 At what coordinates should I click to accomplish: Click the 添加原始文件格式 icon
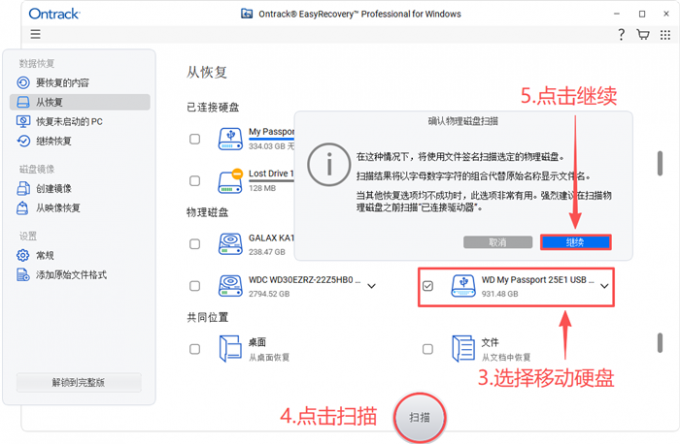point(23,274)
